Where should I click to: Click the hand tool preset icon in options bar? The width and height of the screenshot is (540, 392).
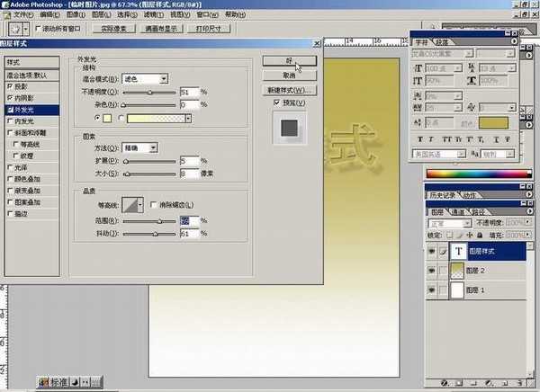pyautogui.click(x=14, y=30)
